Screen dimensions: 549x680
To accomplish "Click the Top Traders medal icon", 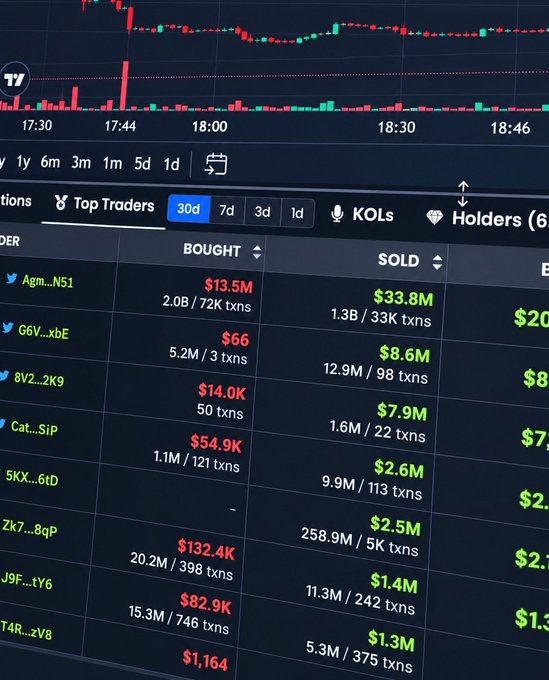I will (61, 202).
